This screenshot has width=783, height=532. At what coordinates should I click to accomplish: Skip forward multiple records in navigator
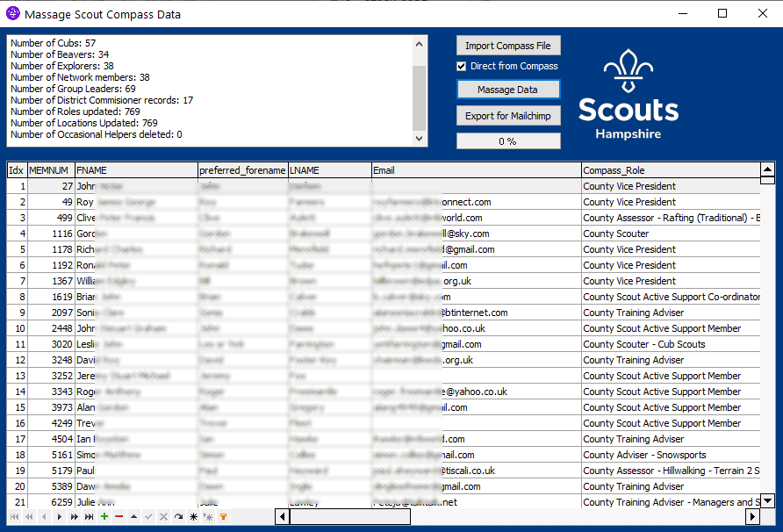[75, 517]
